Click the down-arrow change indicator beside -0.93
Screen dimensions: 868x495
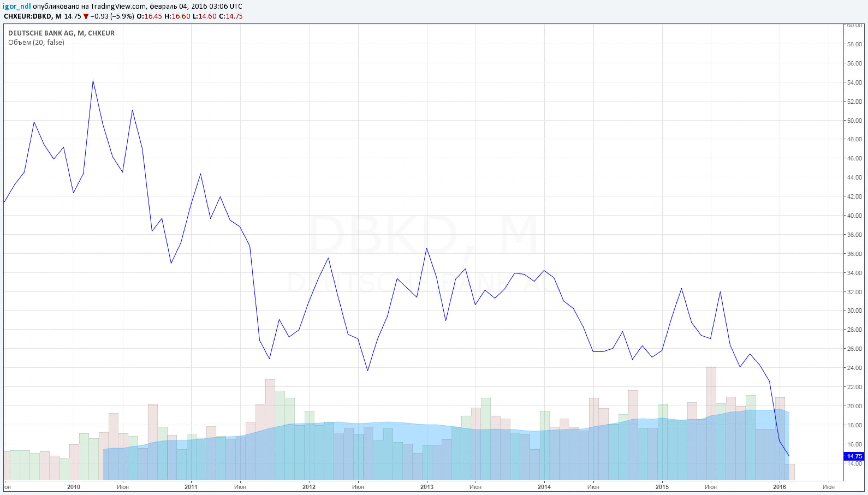coord(86,16)
